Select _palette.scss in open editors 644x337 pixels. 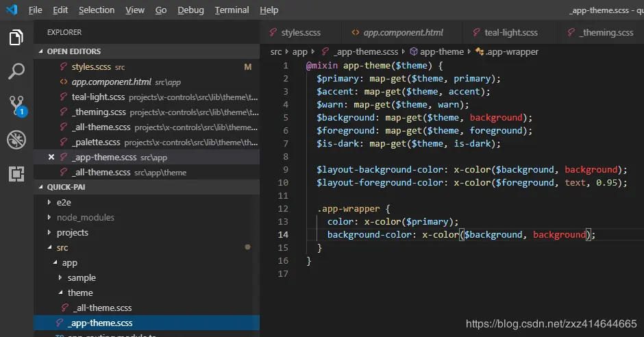point(147,142)
